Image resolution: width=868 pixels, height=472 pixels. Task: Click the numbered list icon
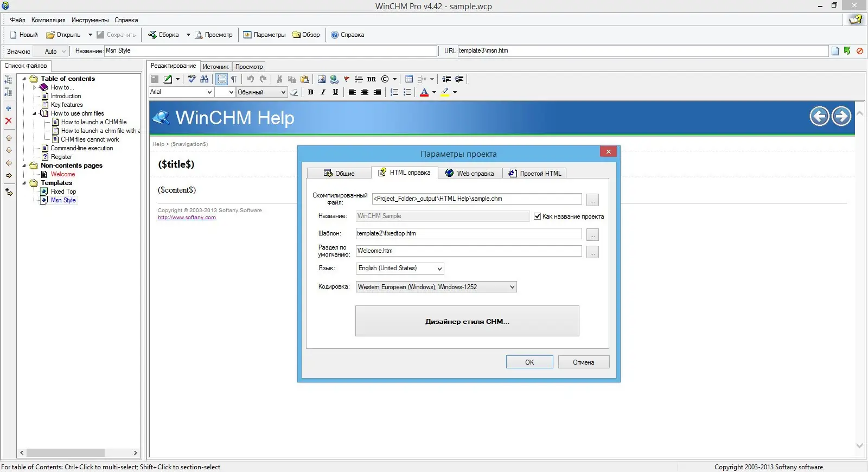394,92
